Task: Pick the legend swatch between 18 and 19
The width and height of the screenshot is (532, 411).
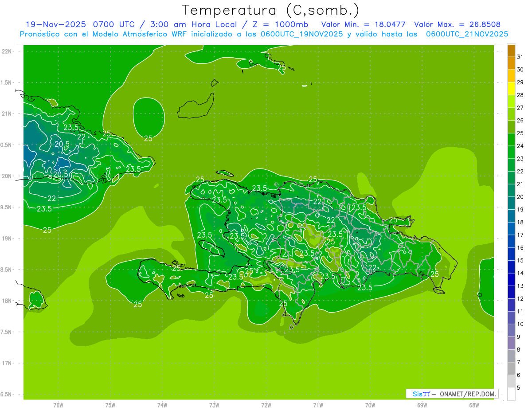Action: [x=511, y=216]
